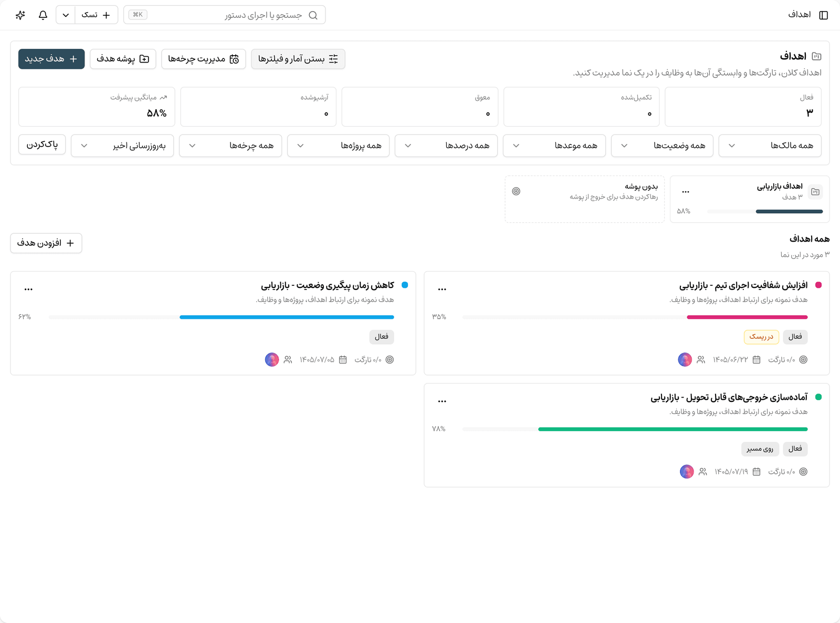
Task: Click the پاک‌کردن clear filters button
Action: pyautogui.click(x=42, y=144)
